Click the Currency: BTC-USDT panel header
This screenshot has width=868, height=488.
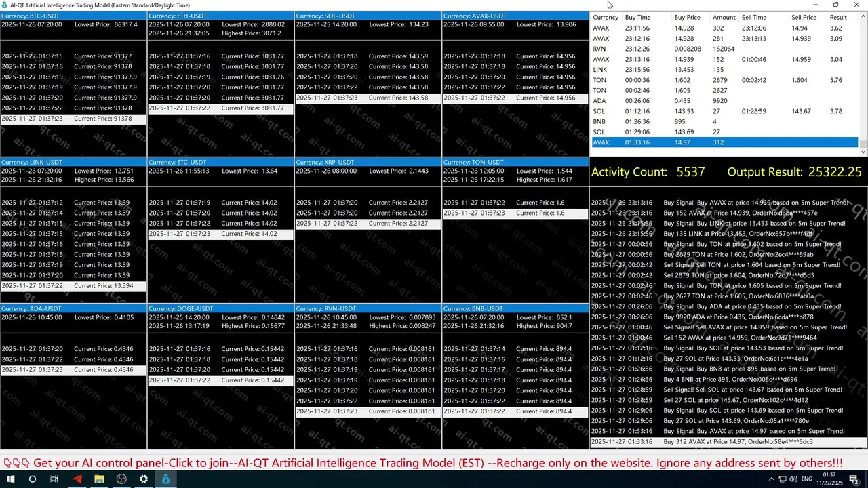tap(73, 16)
